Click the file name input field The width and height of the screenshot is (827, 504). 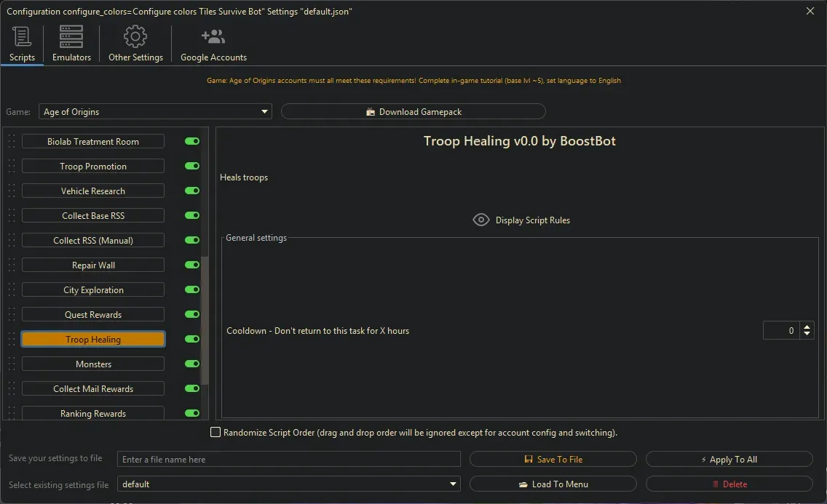click(x=288, y=459)
